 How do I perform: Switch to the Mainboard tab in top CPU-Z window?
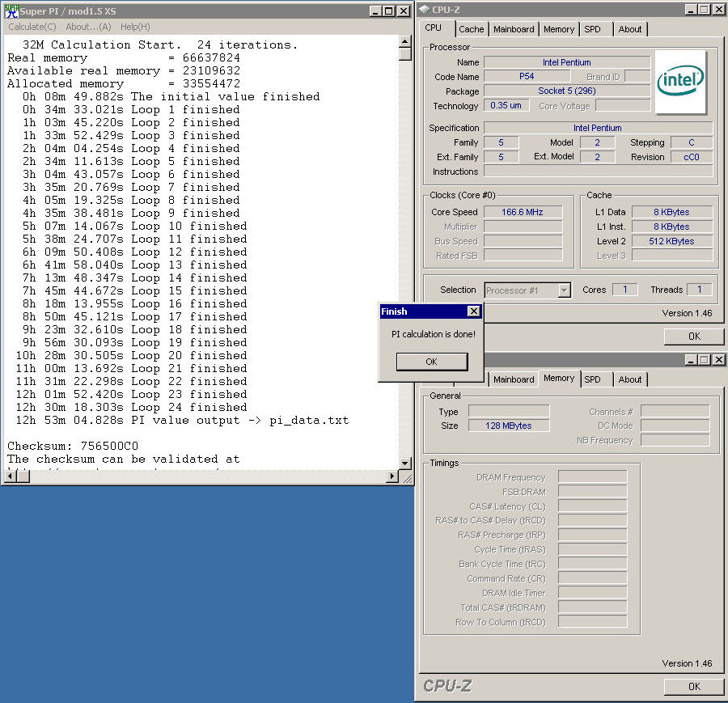pos(514,29)
